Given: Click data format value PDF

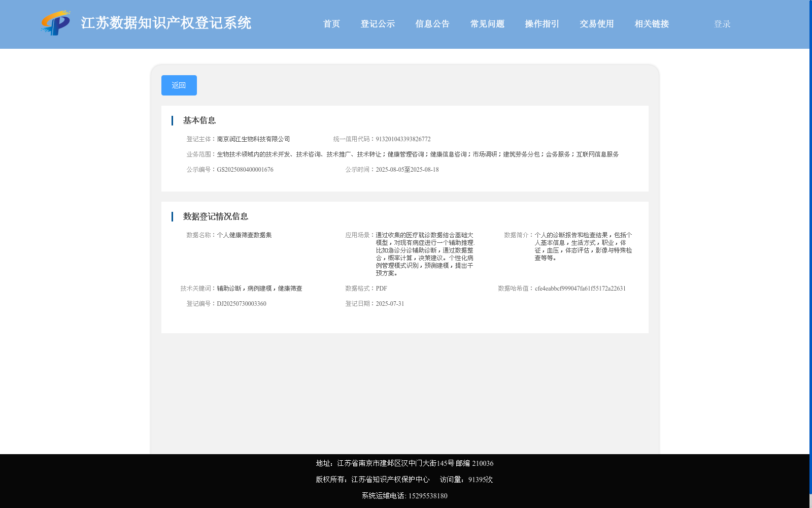Looking at the screenshot, I should 381,289.
